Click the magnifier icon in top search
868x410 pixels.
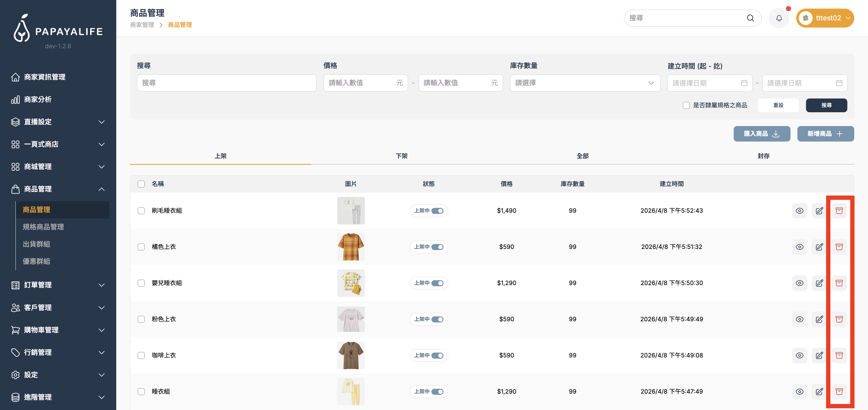click(x=750, y=18)
